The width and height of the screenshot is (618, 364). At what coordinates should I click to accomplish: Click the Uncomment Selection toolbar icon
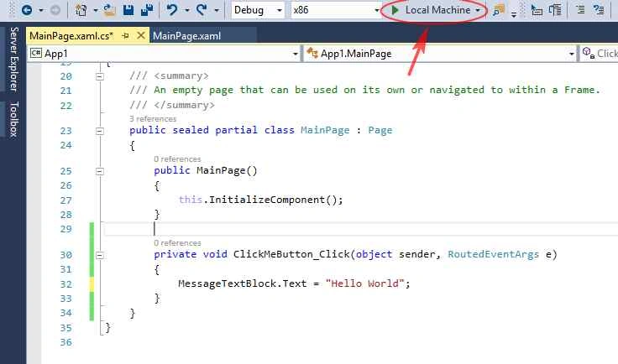pos(599,9)
